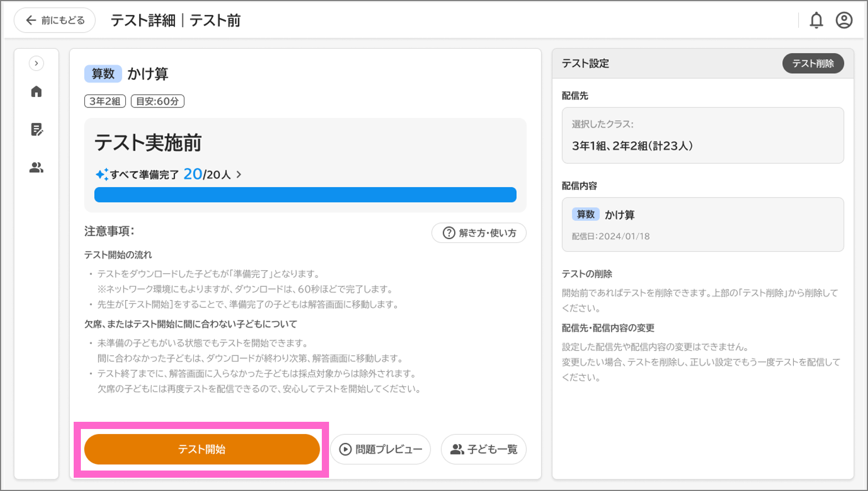Go to Home in the sidebar
Screen dimensions: 868x491
pyautogui.click(x=37, y=91)
